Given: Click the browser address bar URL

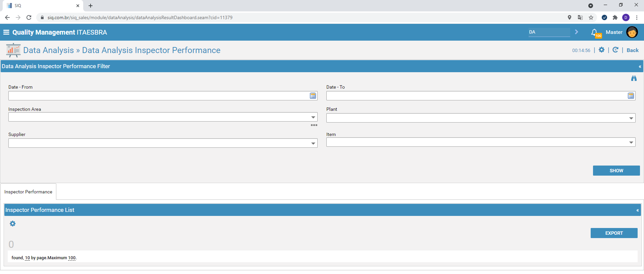Looking at the screenshot, I should 140,17.
